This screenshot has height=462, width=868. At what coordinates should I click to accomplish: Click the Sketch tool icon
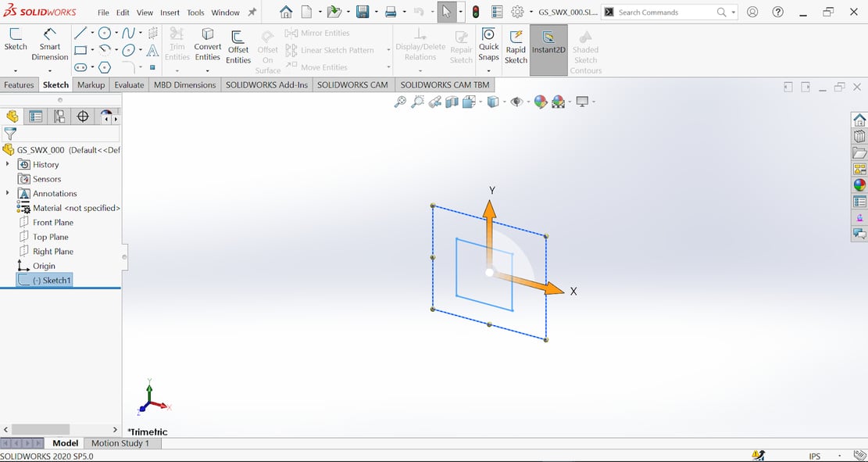[x=16, y=39]
